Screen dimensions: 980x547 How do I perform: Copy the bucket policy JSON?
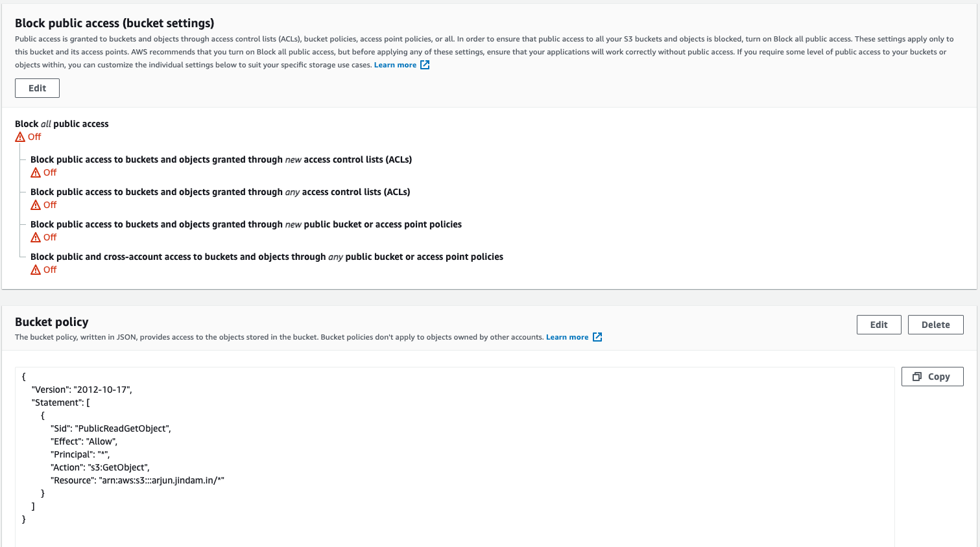932,376
